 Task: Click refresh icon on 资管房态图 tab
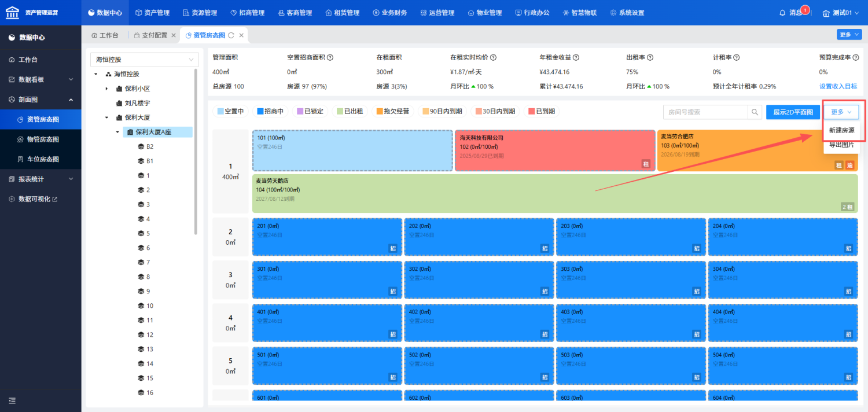[231, 35]
